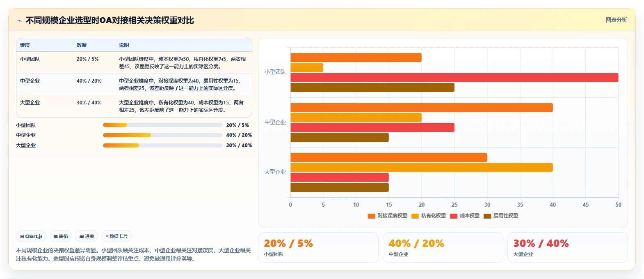Click the 图表分析 label in the header
The image size is (644, 279).
click(616, 20)
